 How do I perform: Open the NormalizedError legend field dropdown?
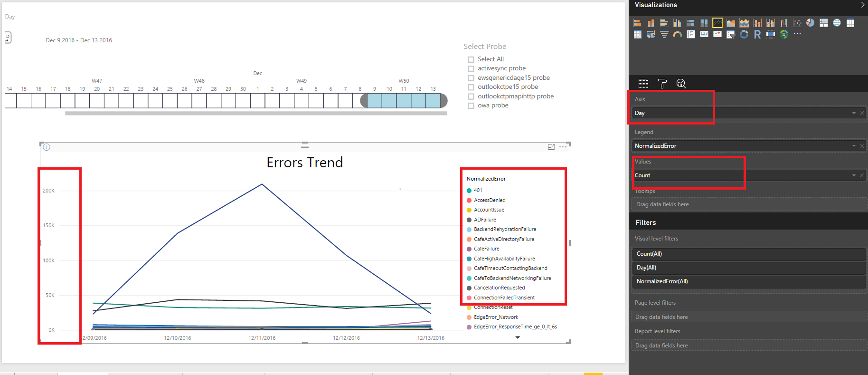(854, 146)
